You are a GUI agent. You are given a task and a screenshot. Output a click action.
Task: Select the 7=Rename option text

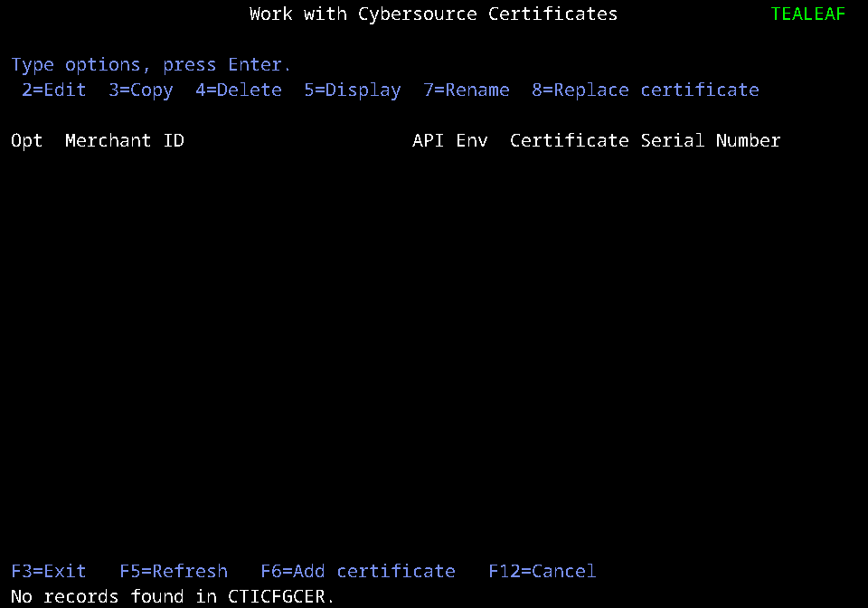click(467, 90)
